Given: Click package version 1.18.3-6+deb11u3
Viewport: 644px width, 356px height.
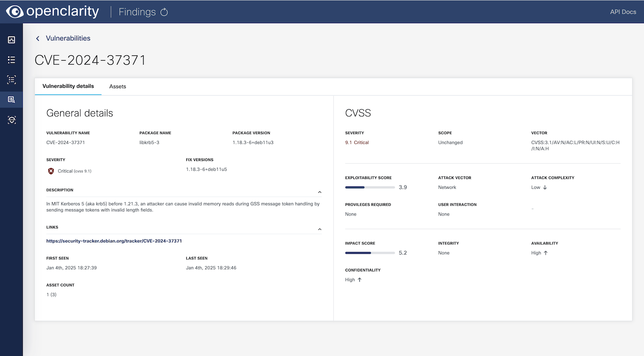Looking at the screenshot, I should click(253, 143).
